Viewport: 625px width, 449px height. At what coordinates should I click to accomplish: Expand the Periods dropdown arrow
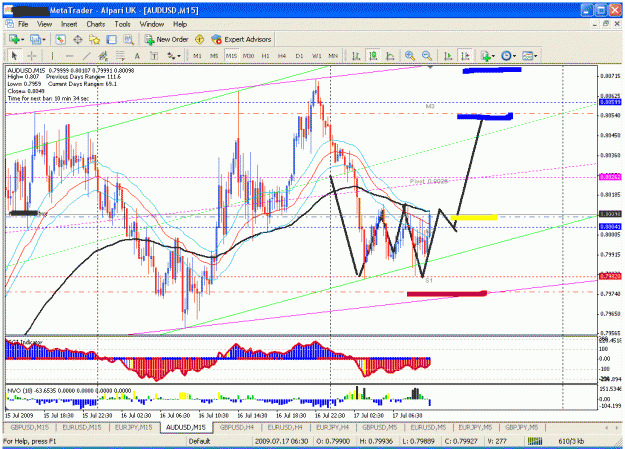coord(515,56)
